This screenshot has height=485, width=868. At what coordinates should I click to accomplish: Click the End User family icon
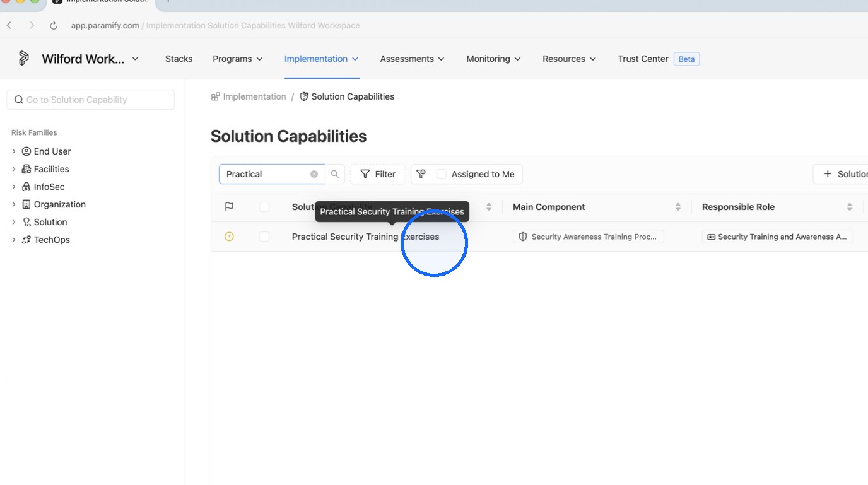point(26,151)
